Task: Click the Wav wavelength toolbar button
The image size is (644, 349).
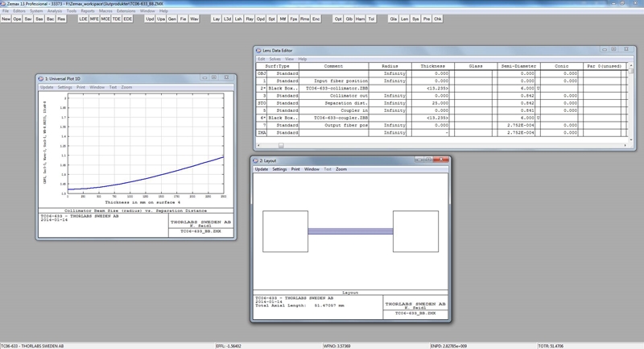Action: 194,19
